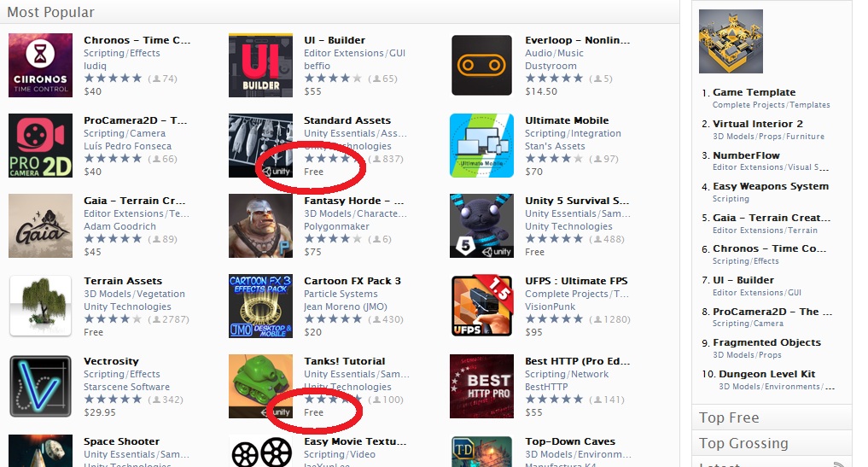
Task: Select the ProCamera2D asset icon
Action: click(x=40, y=146)
